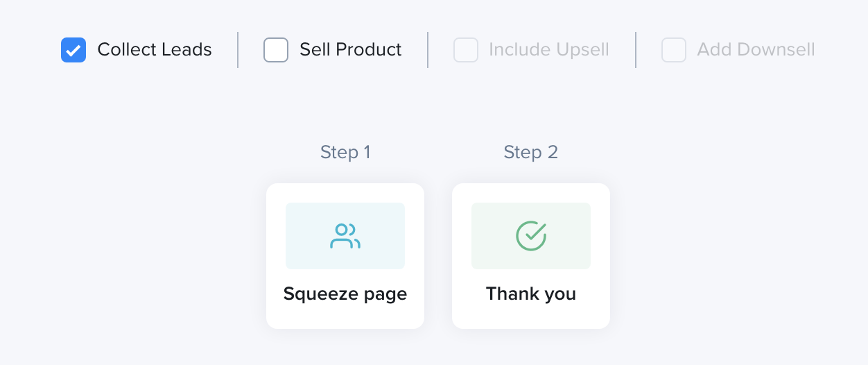This screenshot has height=365, width=868.
Task: Uncheck the Collect Leads checkbox
Action: tap(73, 50)
